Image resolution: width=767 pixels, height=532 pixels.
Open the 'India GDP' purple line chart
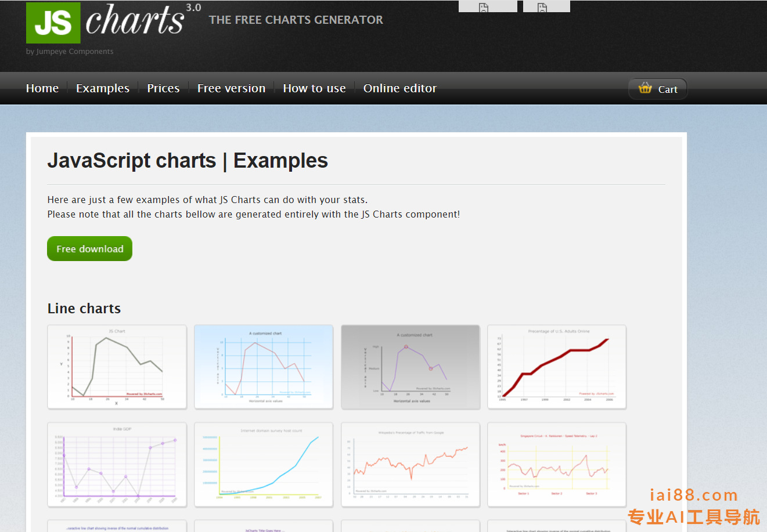tap(117, 465)
